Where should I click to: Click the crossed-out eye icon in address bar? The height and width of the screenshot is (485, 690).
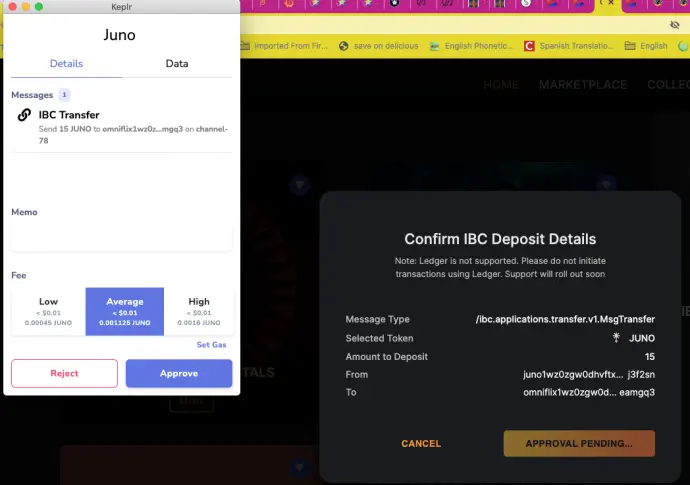pyautogui.click(x=675, y=25)
